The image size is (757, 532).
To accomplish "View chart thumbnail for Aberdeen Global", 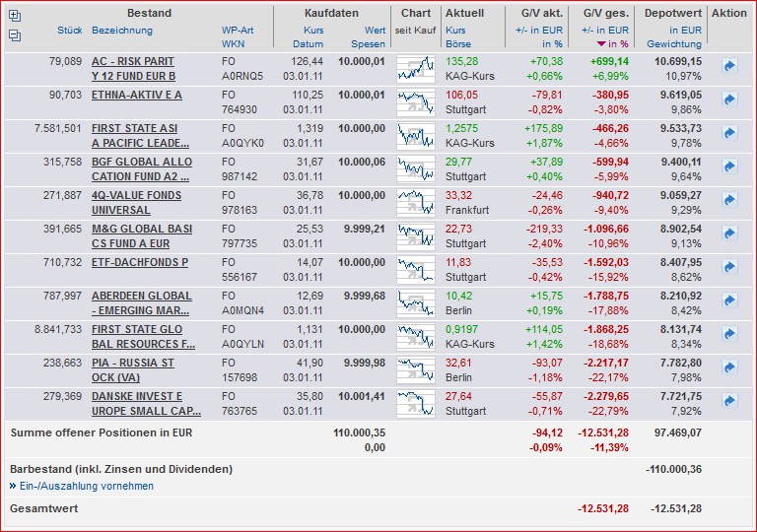I will (416, 303).
